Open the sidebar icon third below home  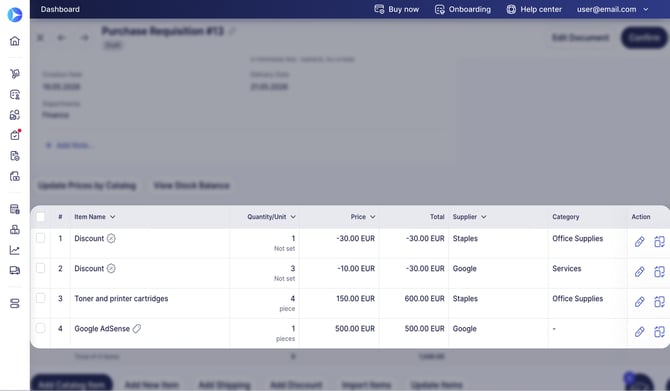(15, 115)
